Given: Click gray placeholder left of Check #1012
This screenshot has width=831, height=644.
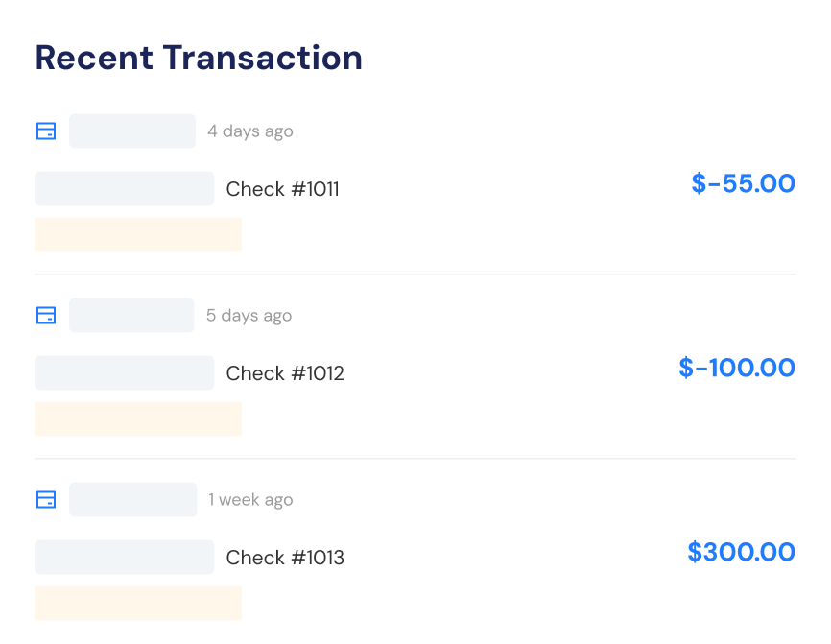Looking at the screenshot, I should coord(125,372).
